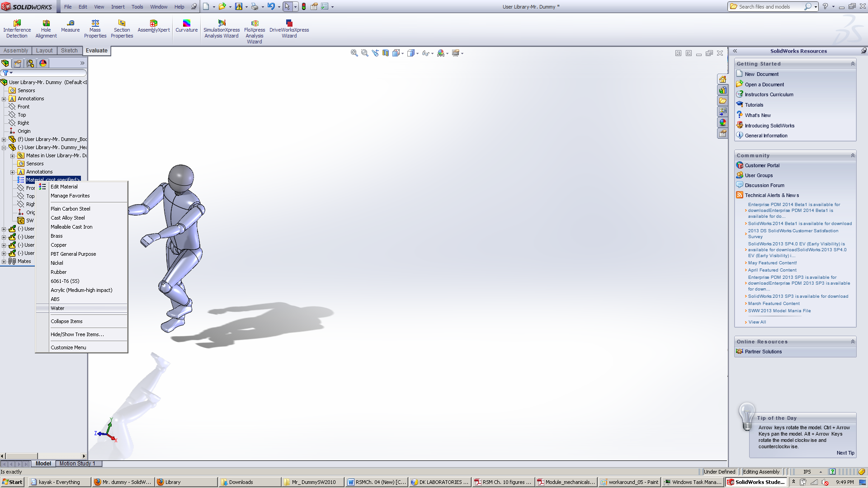This screenshot has height=488, width=868.
Task: Open Downloads taskbar item
Action: pos(250,482)
